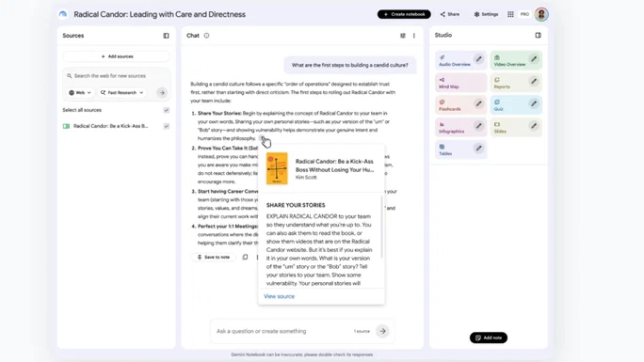This screenshot has width=644, height=362.
Task: Click the NotebookLM logo icon
Action: (63, 14)
